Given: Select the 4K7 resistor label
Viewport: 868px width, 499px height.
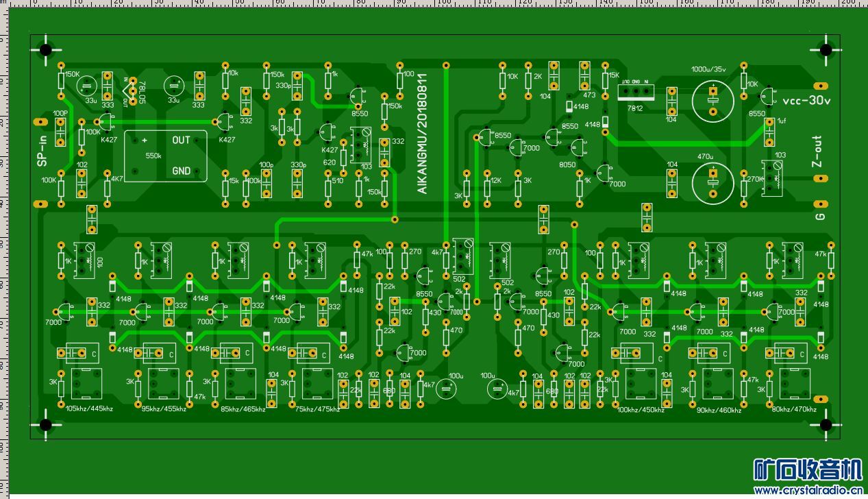Looking at the screenshot, I should [116, 178].
